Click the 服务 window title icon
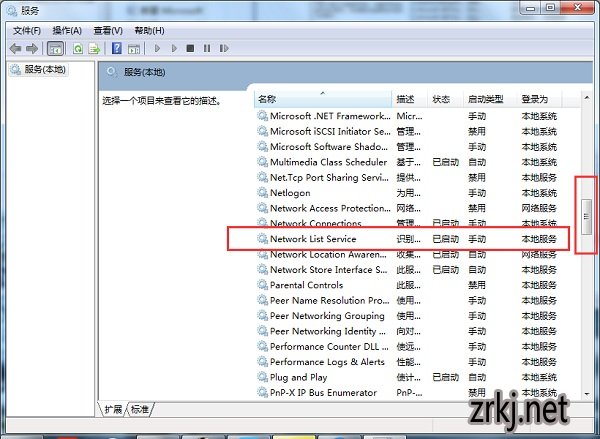This screenshot has height=439, width=600. pos(12,10)
